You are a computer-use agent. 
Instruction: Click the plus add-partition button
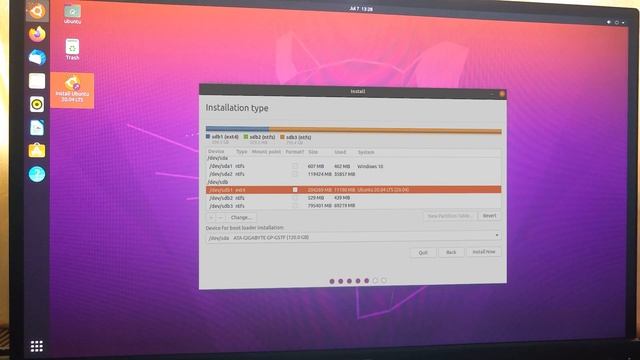(211, 218)
